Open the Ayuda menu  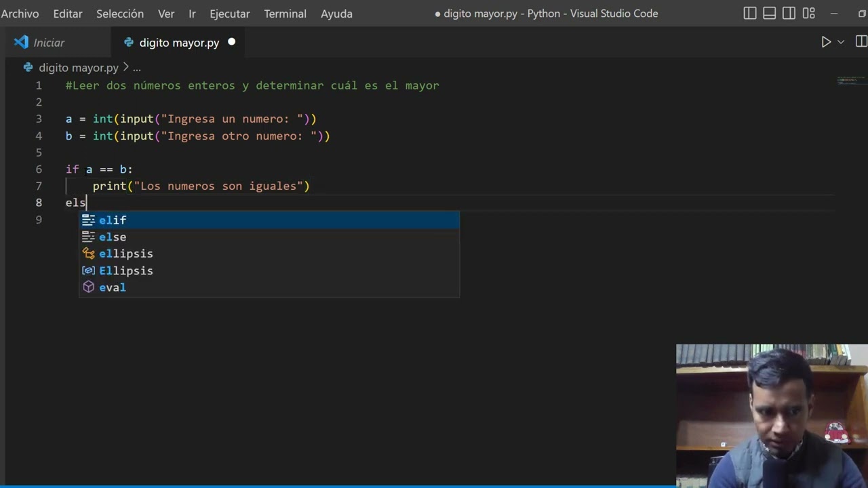pyautogui.click(x=336, y=14)
